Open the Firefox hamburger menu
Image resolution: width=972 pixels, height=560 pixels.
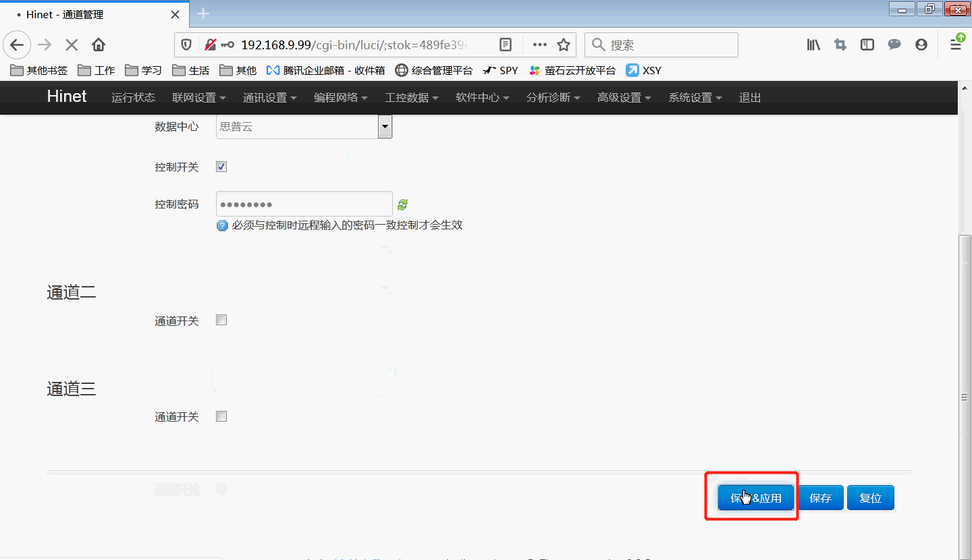tap(956, 45)
